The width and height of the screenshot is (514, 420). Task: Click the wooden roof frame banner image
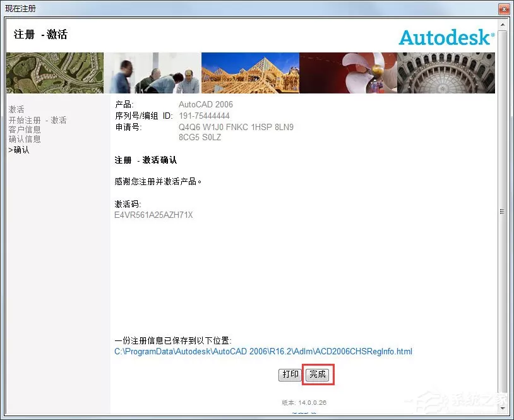[250, 73]
